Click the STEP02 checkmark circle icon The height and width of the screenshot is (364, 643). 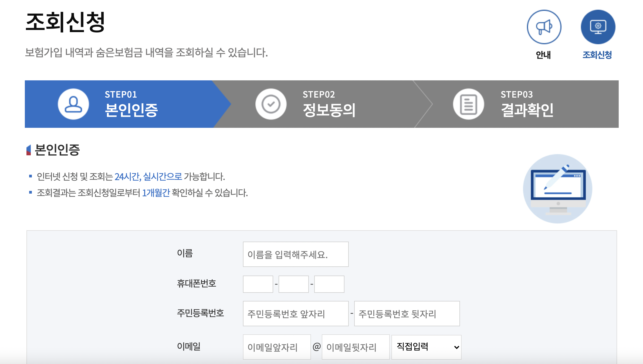271,104
